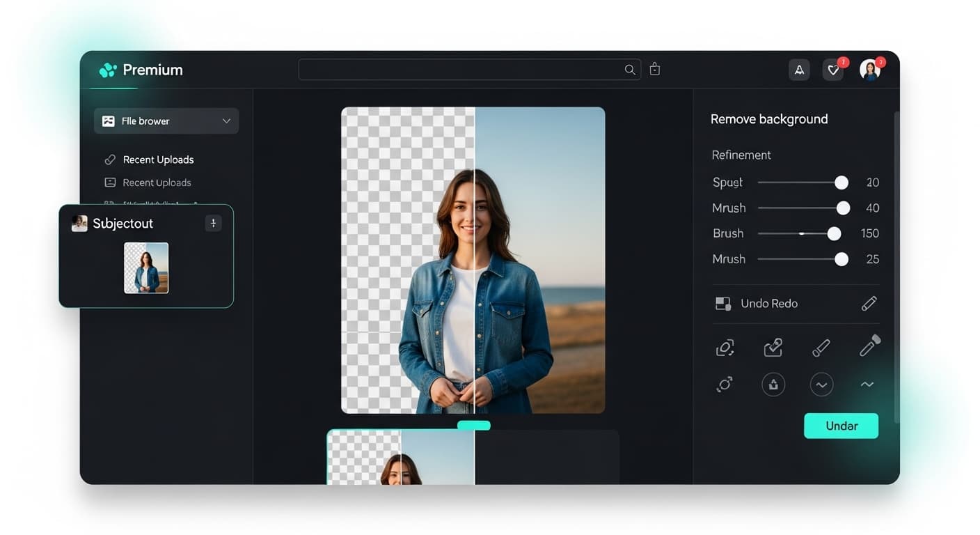The image size is (980, 535).
Task: Select the eraser brush in the tool row
Action: pyautogui.click(x=821, y=347)
